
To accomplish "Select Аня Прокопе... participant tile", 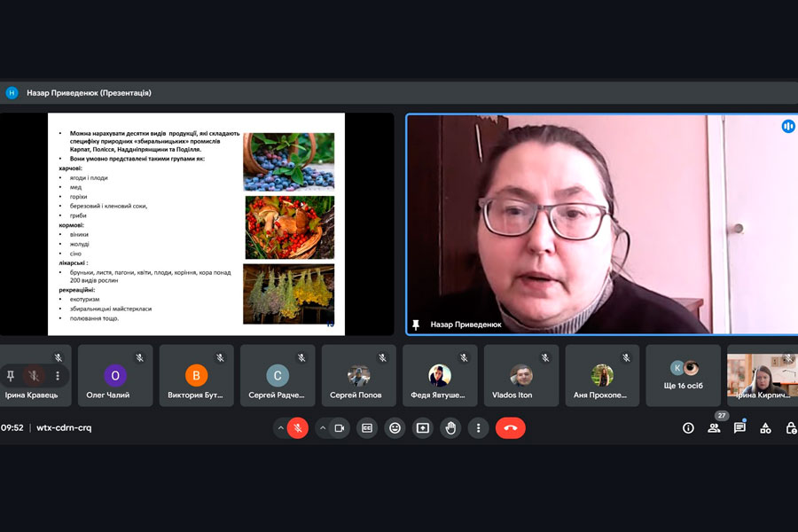I will (x=602, y=375).
